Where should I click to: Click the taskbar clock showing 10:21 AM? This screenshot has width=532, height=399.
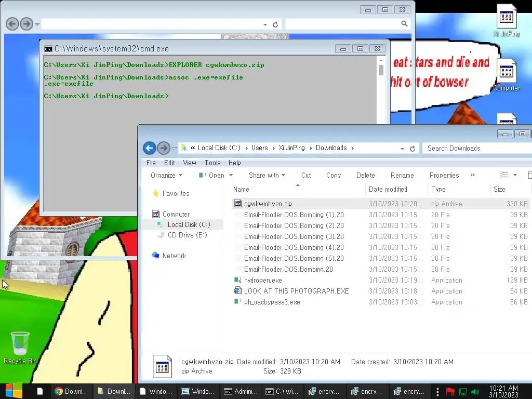(503, 392)
